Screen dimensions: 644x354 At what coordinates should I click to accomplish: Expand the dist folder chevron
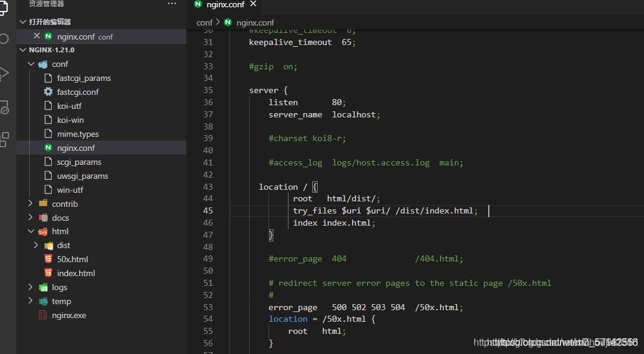[x=36, y=245]
